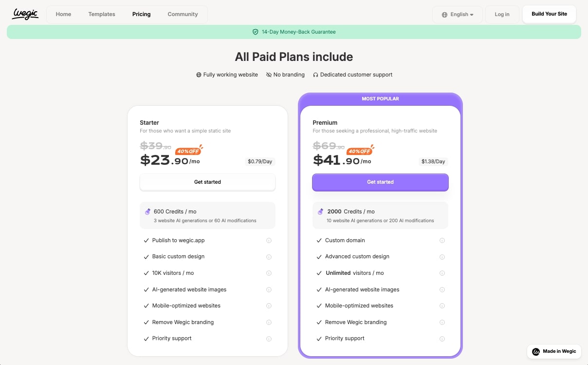Click the globe icon beside English selector
Image resolution: width=588 pixels, height=365 pixels.
pyautogui.click(x=444, y=15)
